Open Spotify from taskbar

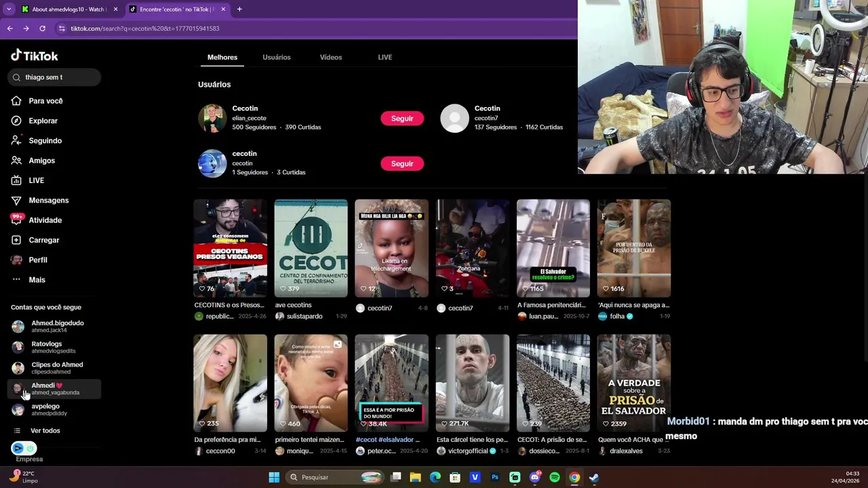[x=555, y=477]
